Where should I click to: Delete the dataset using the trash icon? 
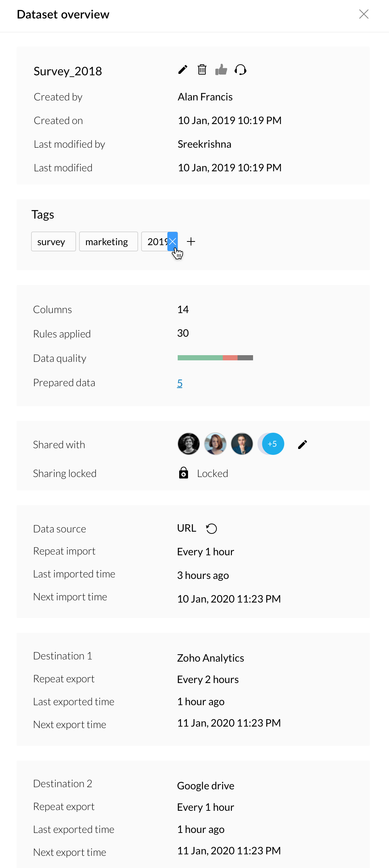[x=202, y=70]
